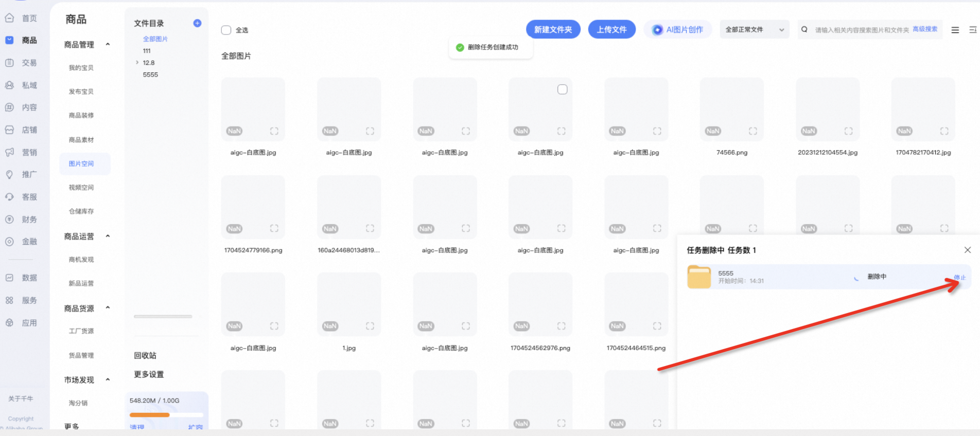Viewport: 980px width, 436px height.
Task: Tick the 全选 select-all checkbox
Action: coord(226,30)
